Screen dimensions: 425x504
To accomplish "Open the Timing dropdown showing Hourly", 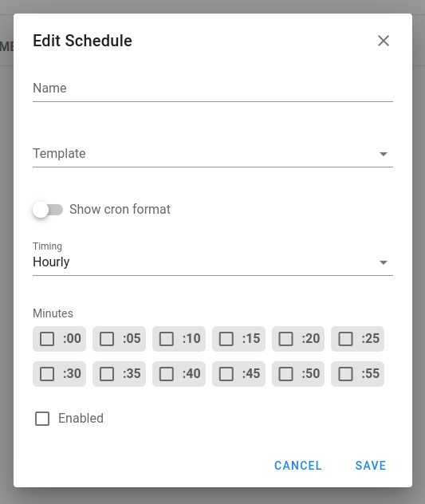I will tap(212, 258).
